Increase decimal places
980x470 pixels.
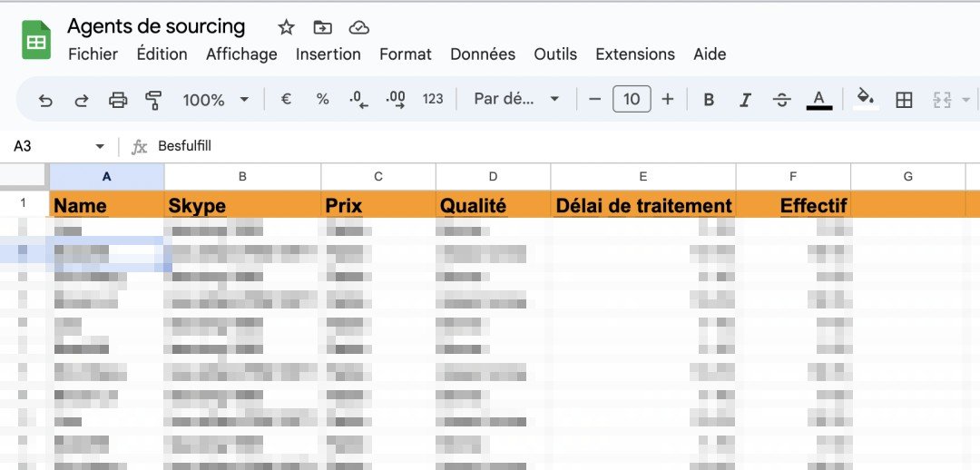[396, 100]
